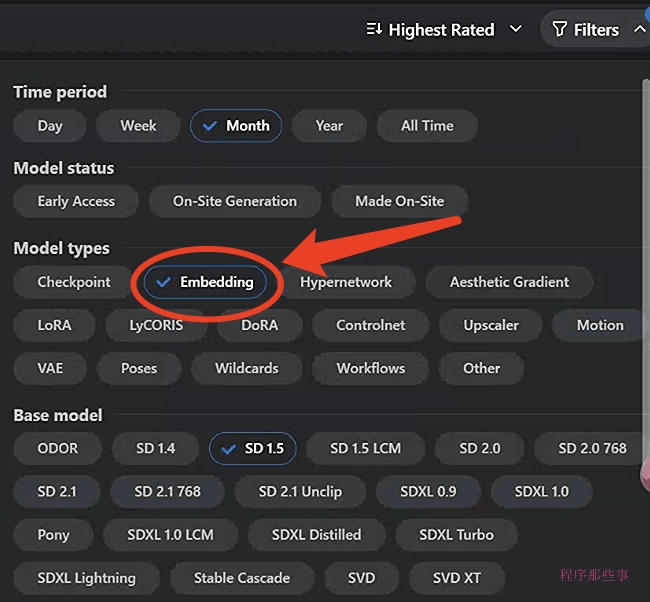Click the sort order icon beside Highest Rated
This screenshot has height=602, width=650.
coord(374,30)
